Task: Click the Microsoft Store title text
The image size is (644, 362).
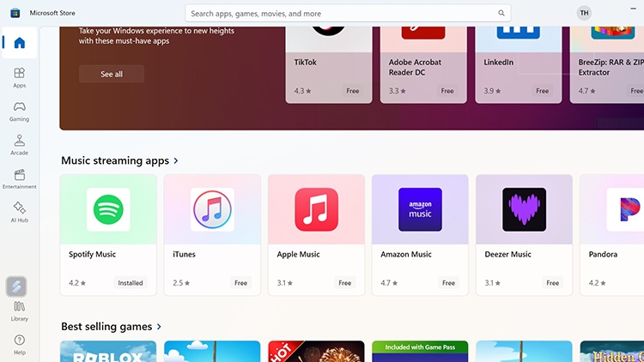Action: pyautogui.click(x=52, y=13)
